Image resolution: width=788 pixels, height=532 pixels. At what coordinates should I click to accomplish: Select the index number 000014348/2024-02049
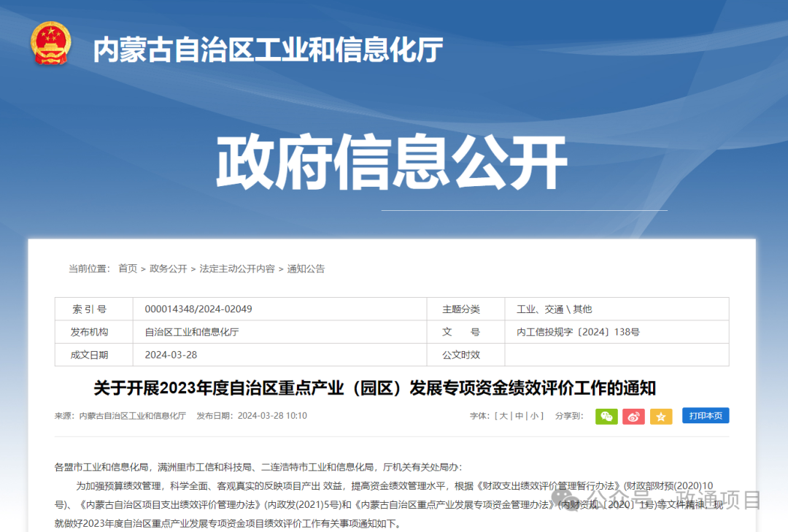coord(198,309)
